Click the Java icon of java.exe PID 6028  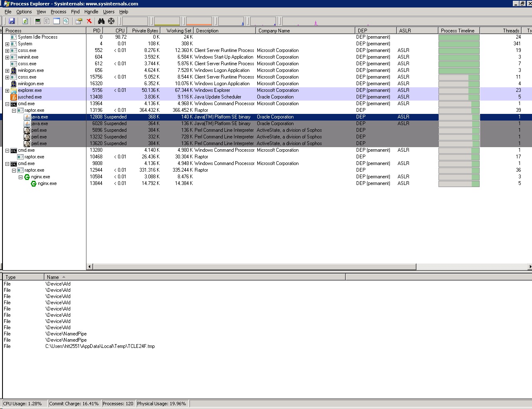pos(27,123)
